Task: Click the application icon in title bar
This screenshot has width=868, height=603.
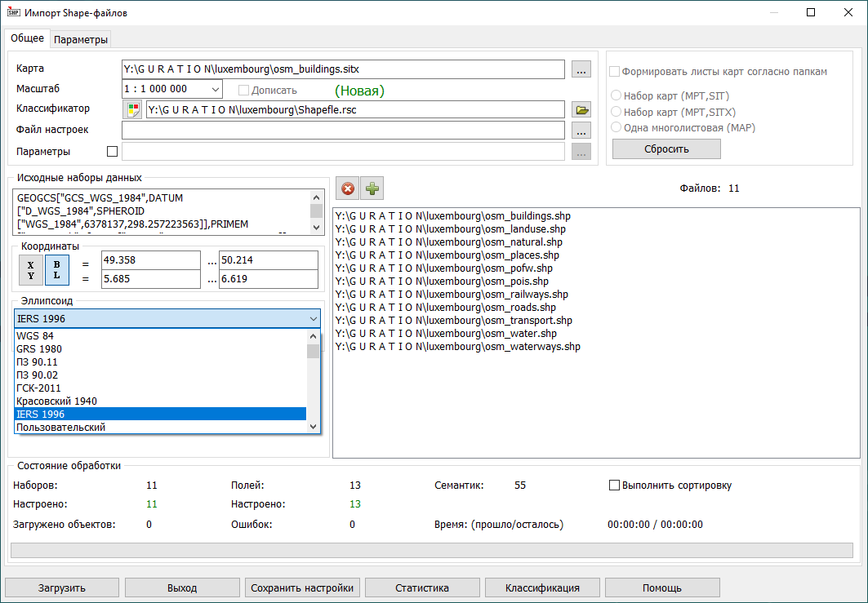Action: (x=12, y=12)
